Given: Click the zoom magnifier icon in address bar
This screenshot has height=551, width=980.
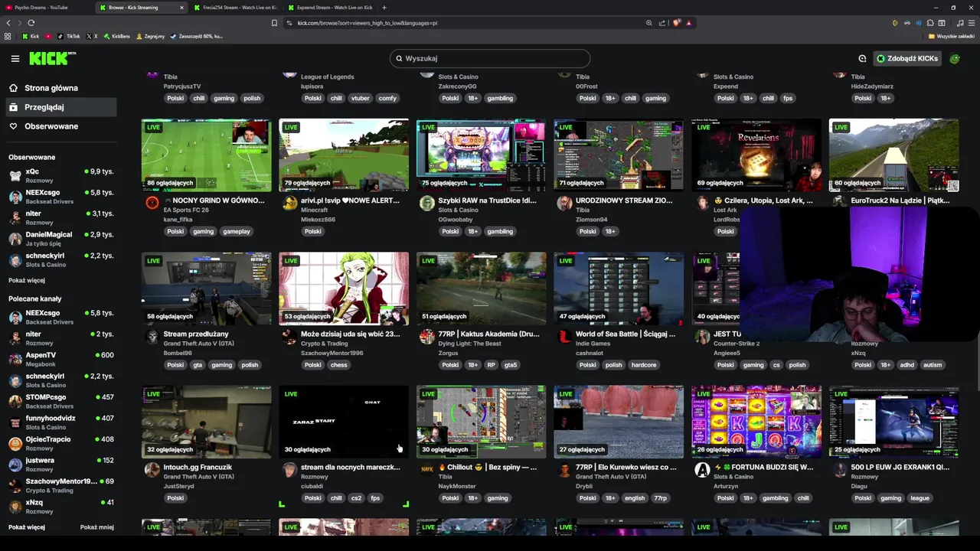Looking at the screenshot, I should [649, 23].
